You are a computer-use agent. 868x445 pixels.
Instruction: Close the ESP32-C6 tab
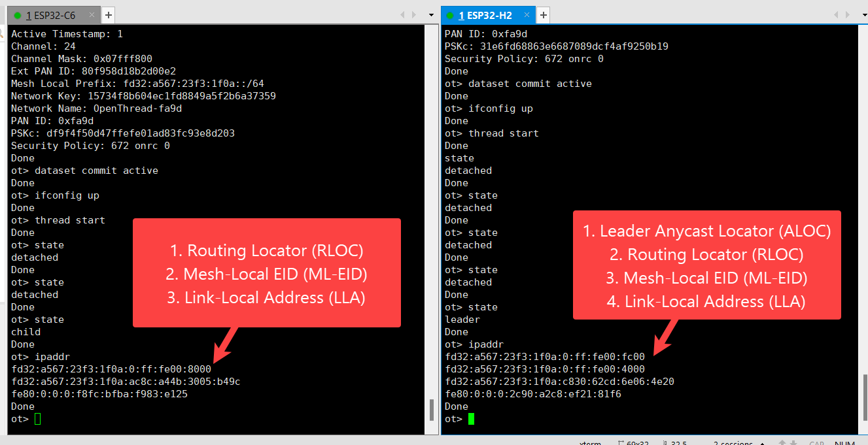pyautogui.click(x=92, y=15)
